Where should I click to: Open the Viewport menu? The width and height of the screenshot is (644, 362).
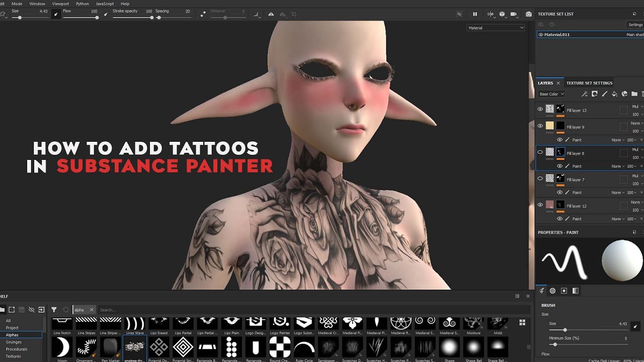(60, 4)
